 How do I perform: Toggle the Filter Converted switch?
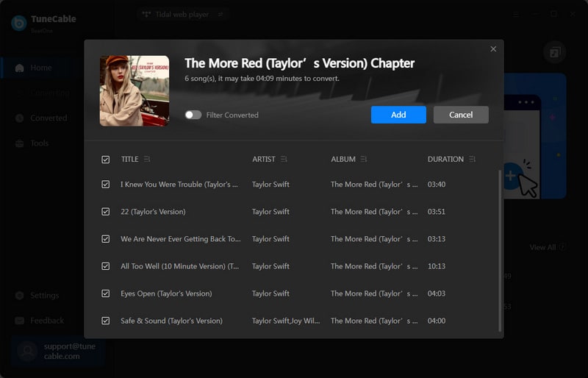193,115
